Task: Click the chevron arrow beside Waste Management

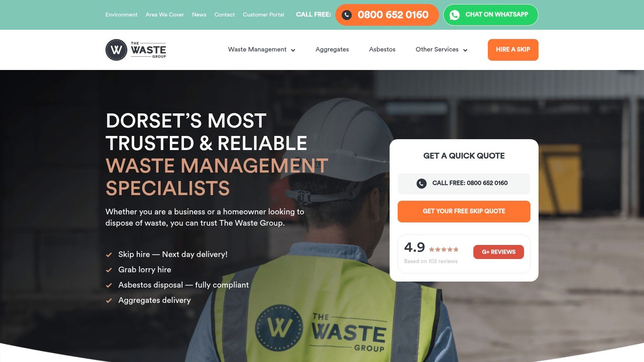Action: pos(293,50)
